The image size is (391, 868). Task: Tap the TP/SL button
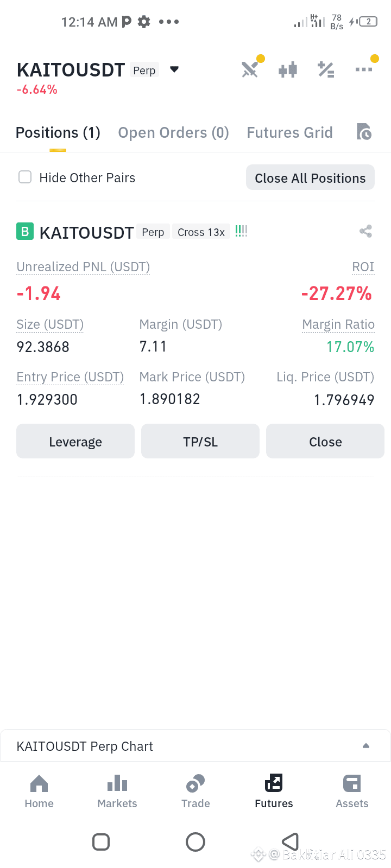200,442
